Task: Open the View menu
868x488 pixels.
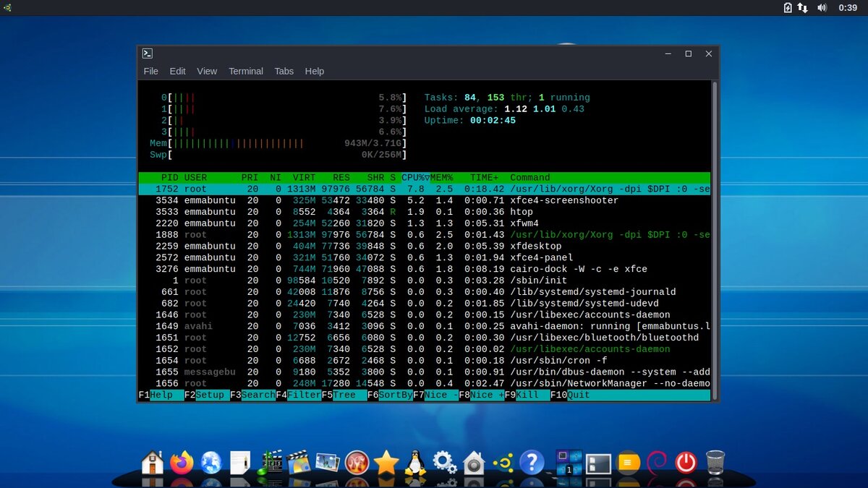Action: point(207,71)
